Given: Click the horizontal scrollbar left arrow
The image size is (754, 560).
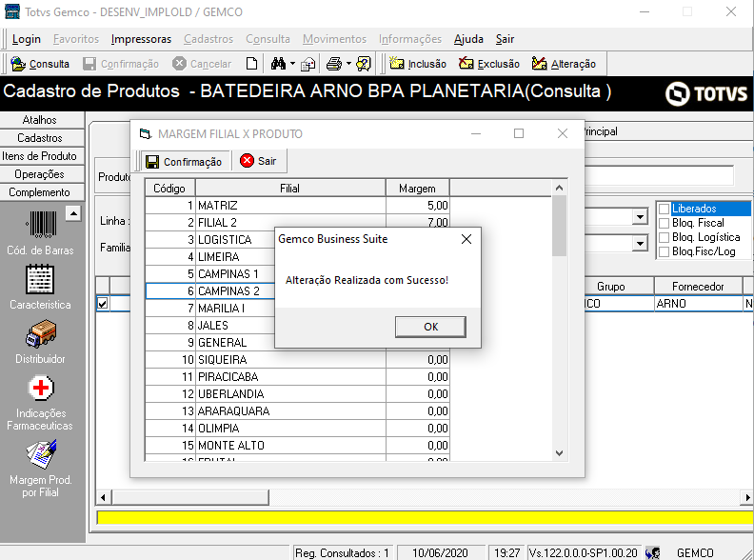Looking at the screenshot, I should pyautogui.click(x=103, y=497).
